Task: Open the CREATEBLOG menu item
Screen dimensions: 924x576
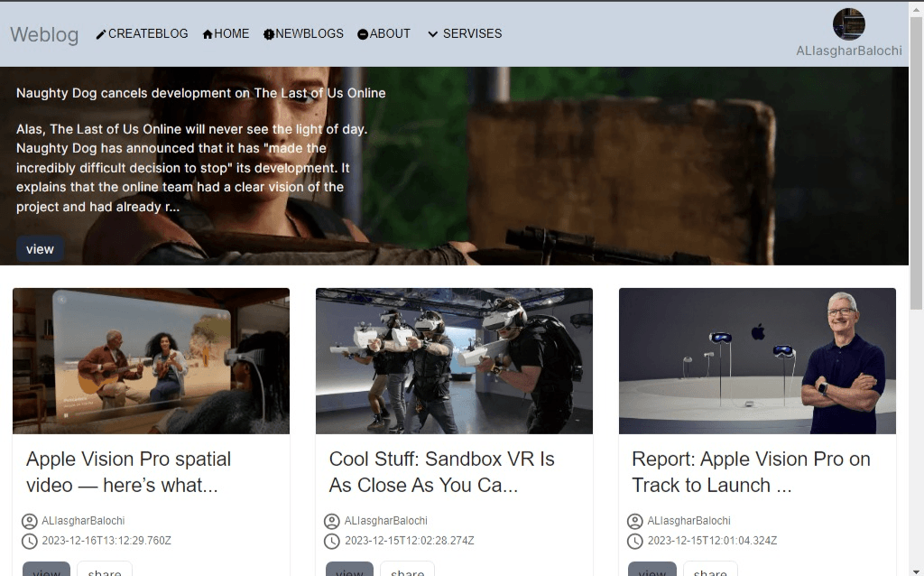Action: [148, 33]
